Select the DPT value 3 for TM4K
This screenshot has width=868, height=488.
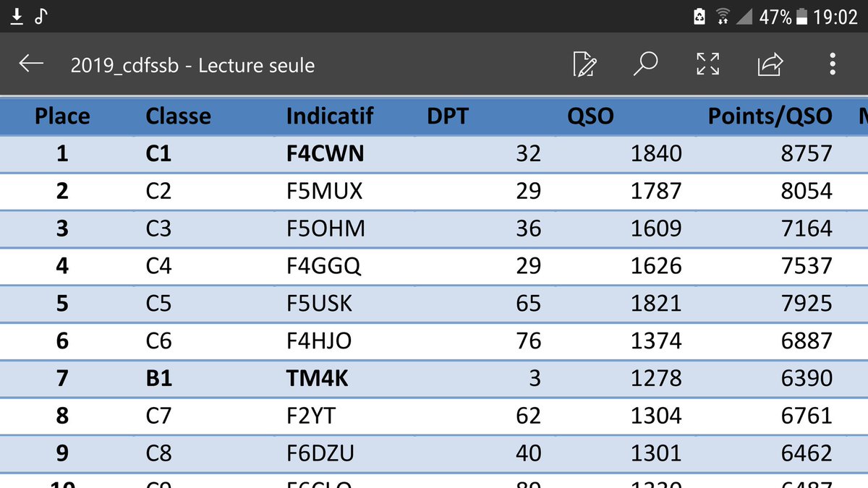pyautogui.click(x=535, y=378)
